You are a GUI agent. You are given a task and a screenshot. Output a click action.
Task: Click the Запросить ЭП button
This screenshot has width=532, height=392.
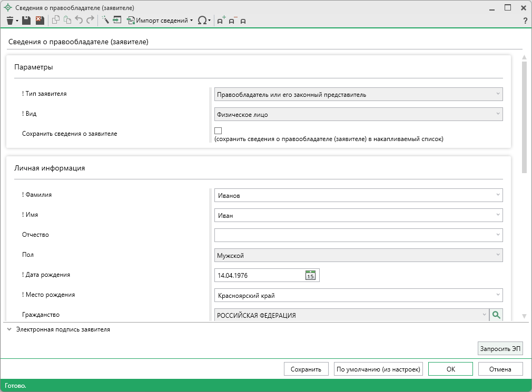click(x=500, y=349)
